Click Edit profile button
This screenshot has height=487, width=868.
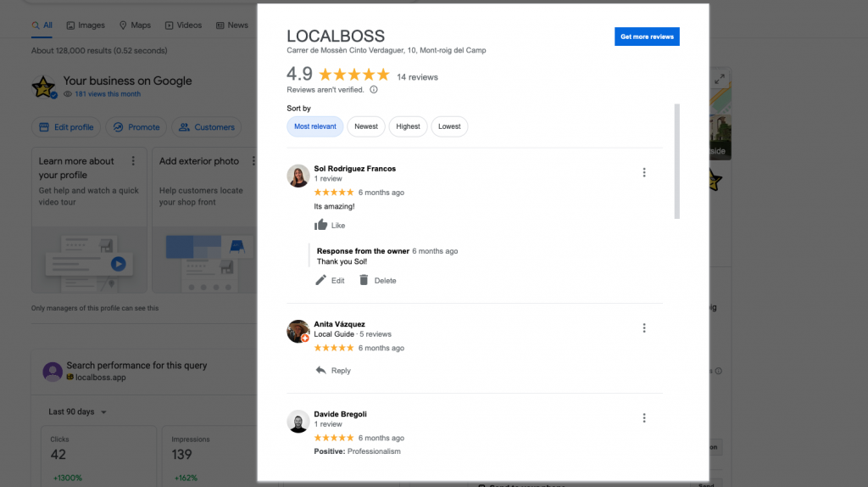66,127
